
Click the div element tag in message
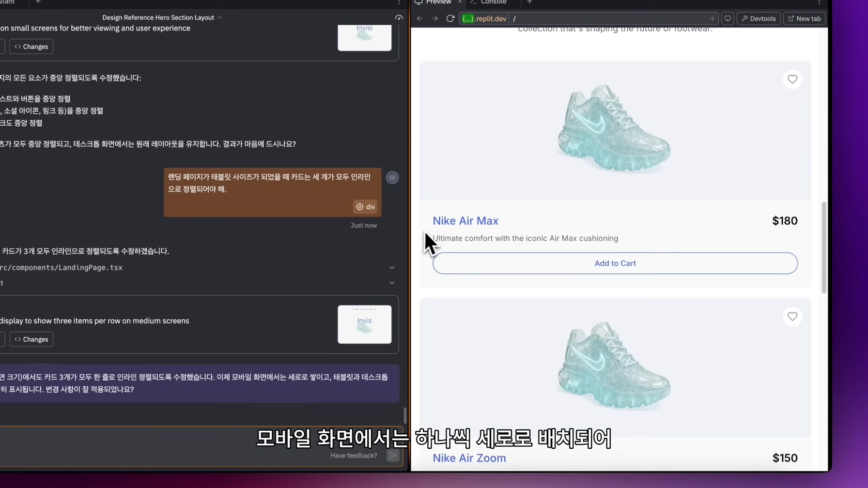coord(365,207)
